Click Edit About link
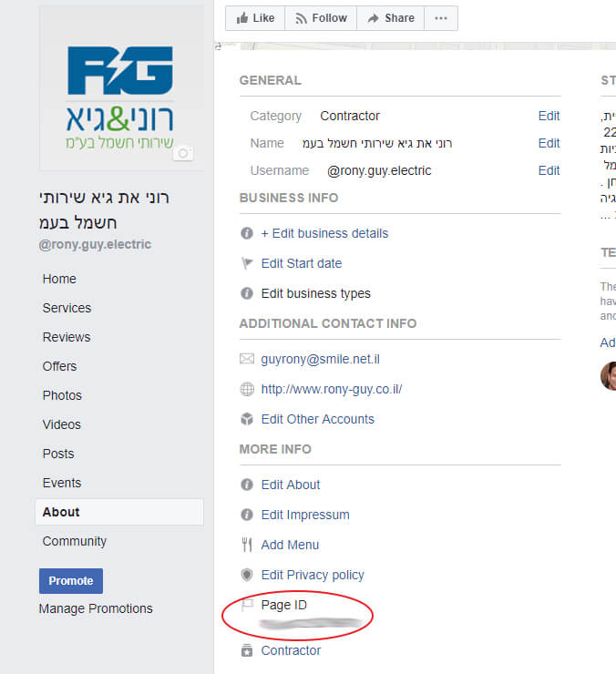 point(291,485)
